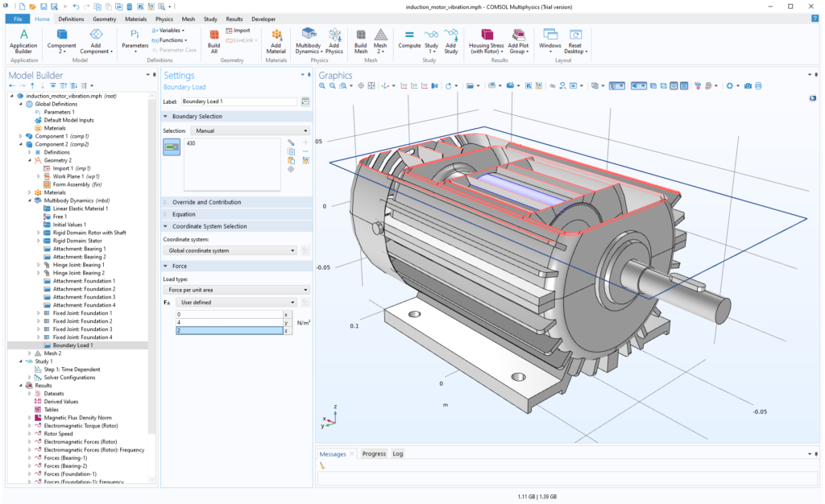Select Rigid Domain: Stator in the tree
825x504 pixels.
click(x=77, y=241)
